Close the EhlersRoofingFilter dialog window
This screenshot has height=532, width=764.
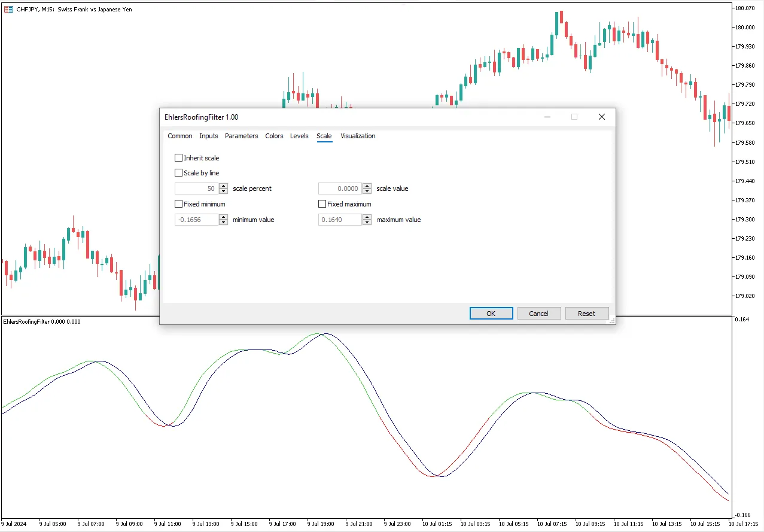coord(601,117)
